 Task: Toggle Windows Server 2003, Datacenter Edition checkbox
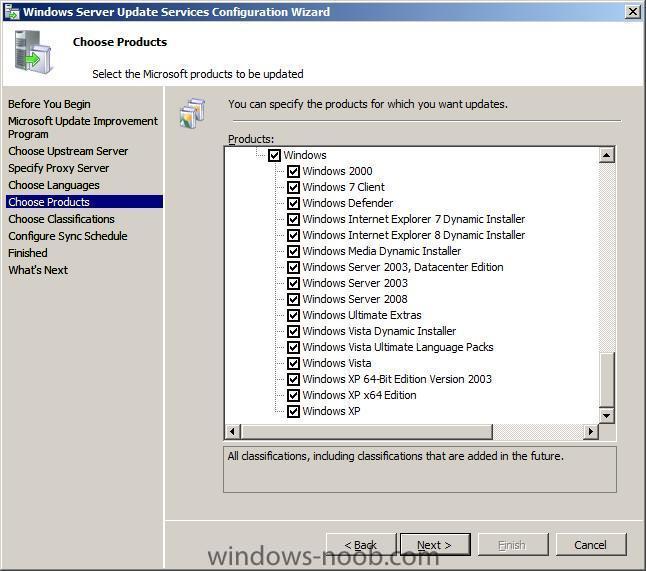coord(293,267)
